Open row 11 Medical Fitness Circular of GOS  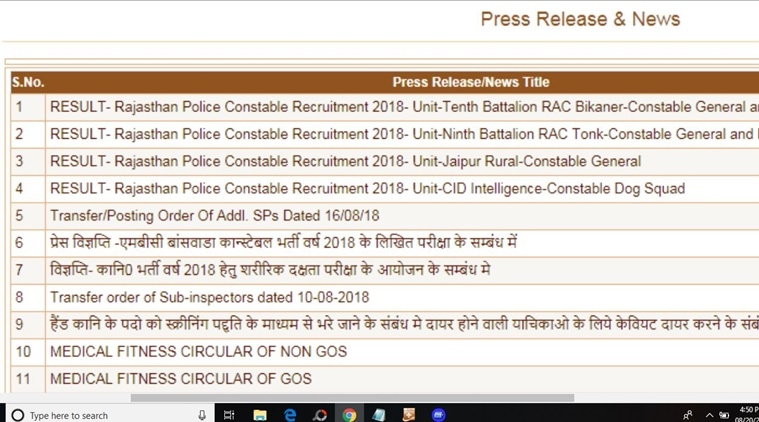click(x=180, y=379)
